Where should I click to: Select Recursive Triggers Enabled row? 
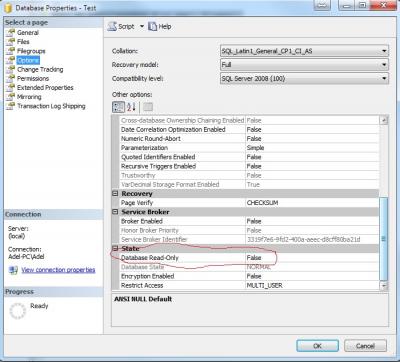[249, 166]
